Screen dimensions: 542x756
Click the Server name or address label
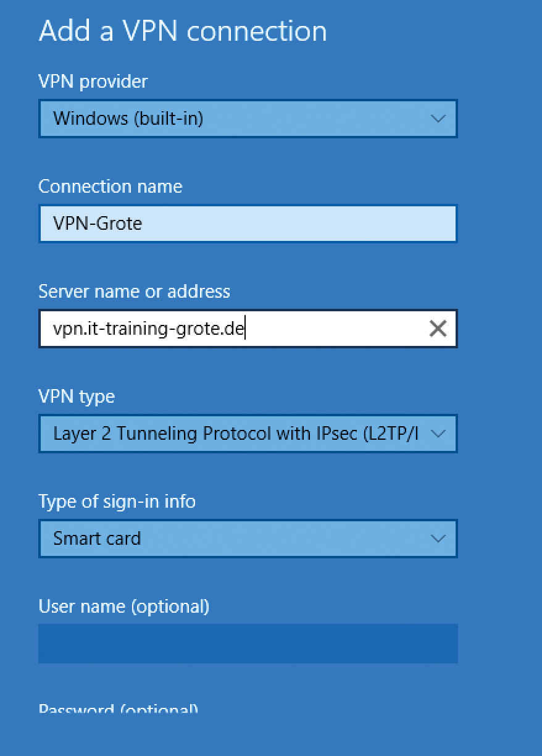[135, 291]
